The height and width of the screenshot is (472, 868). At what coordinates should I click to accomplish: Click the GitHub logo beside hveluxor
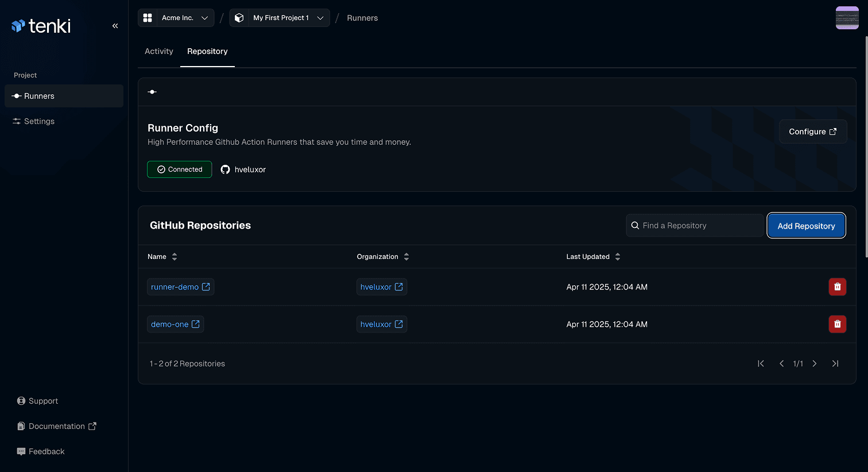click(226, 169)
